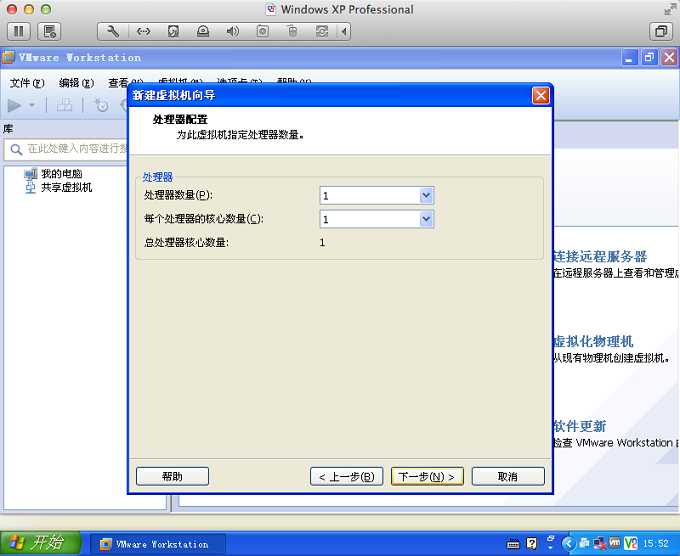Click the clock showing 15:52
This screenshot has height=556, width=680.
(x=655, y=543)
